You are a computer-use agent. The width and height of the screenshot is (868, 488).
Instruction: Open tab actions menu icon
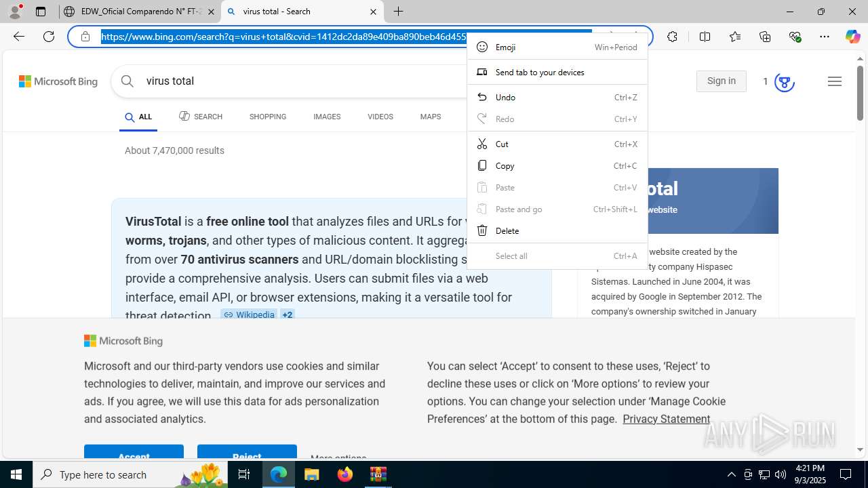41,12
